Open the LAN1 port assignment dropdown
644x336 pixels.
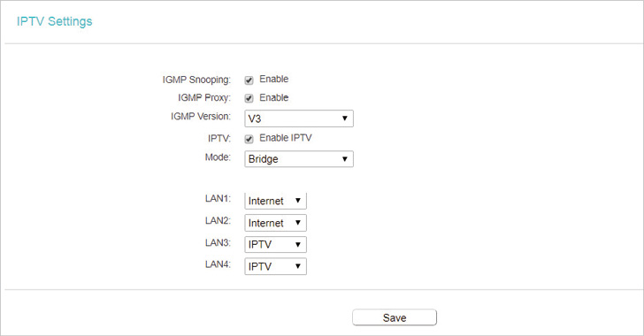tap(276, 201)
